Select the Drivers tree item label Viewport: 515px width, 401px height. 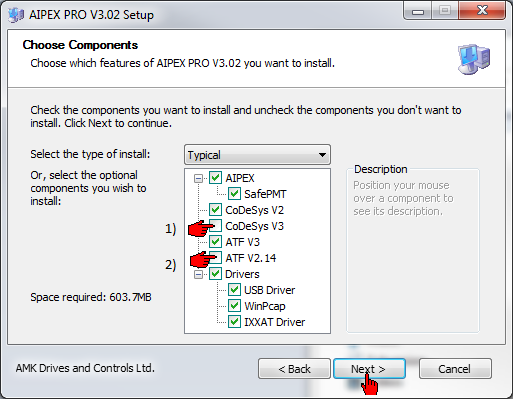coord(242,274)
